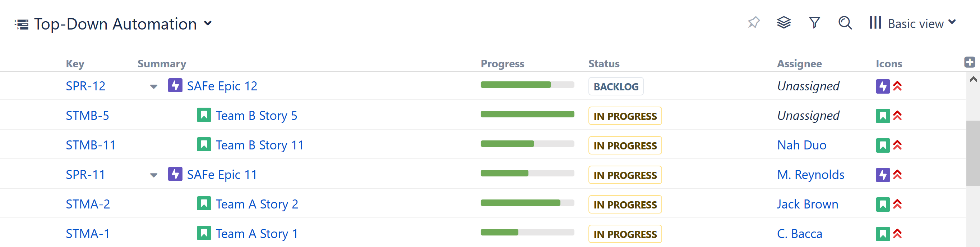Click the Progress column header
Image resolution: width=980 pixels, height=247 pixels.
pyautogui.click(x=502, y=64)
